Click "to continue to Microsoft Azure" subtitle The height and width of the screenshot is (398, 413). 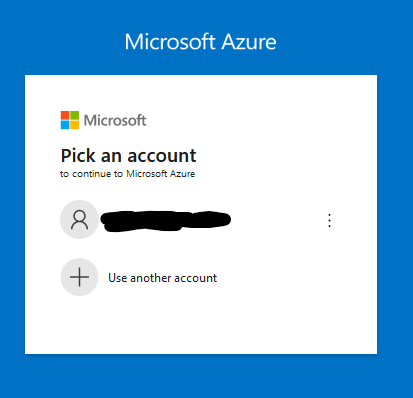click(127, 174)
